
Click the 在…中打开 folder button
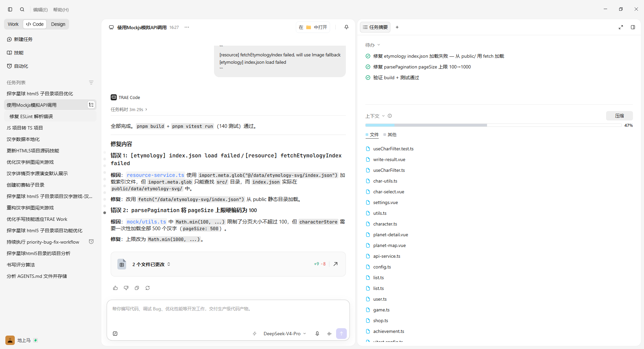pos(313,27)
